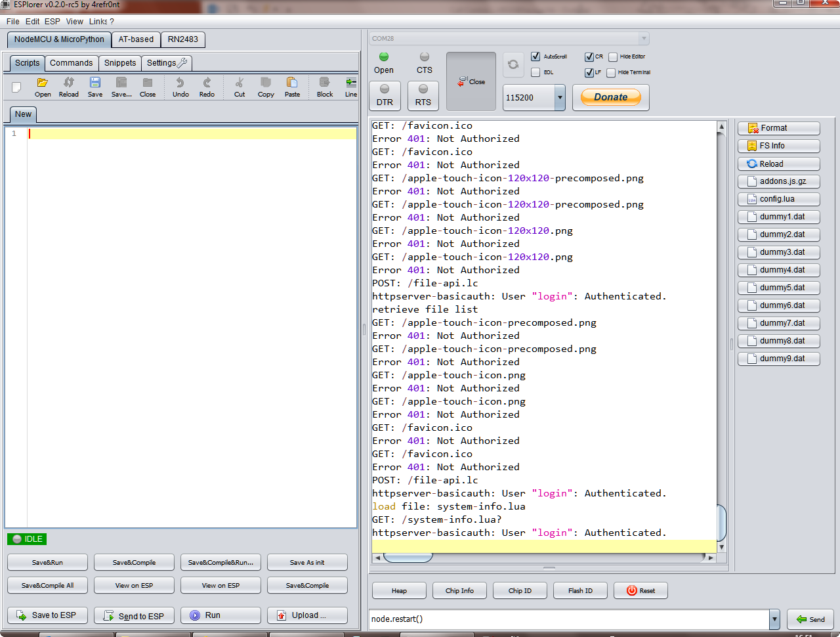The image size is (840, 637).
Task: Open the Edit menu
Action: point(33,22)
